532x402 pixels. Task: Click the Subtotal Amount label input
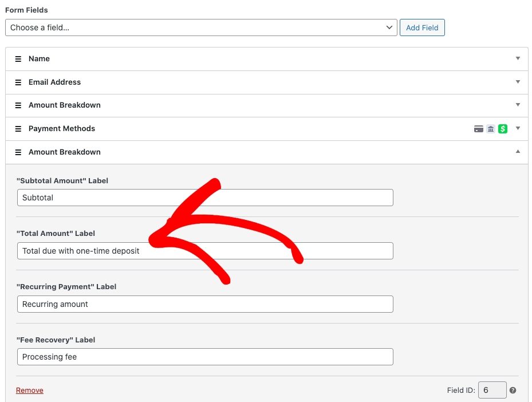pos(205,198)
